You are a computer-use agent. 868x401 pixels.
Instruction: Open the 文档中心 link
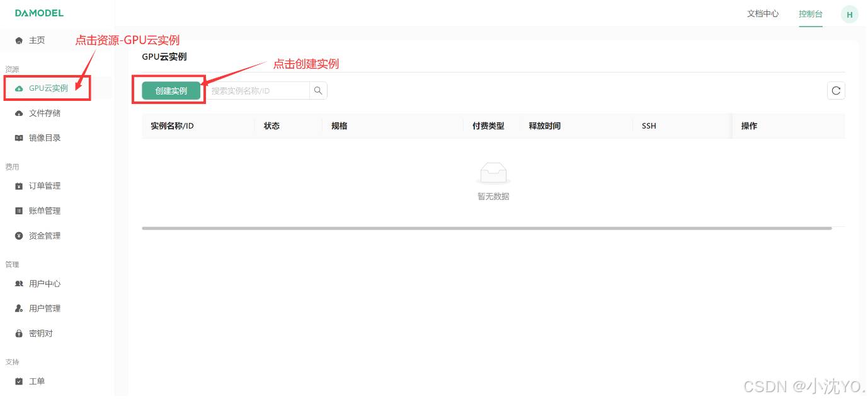click(763, 14)
